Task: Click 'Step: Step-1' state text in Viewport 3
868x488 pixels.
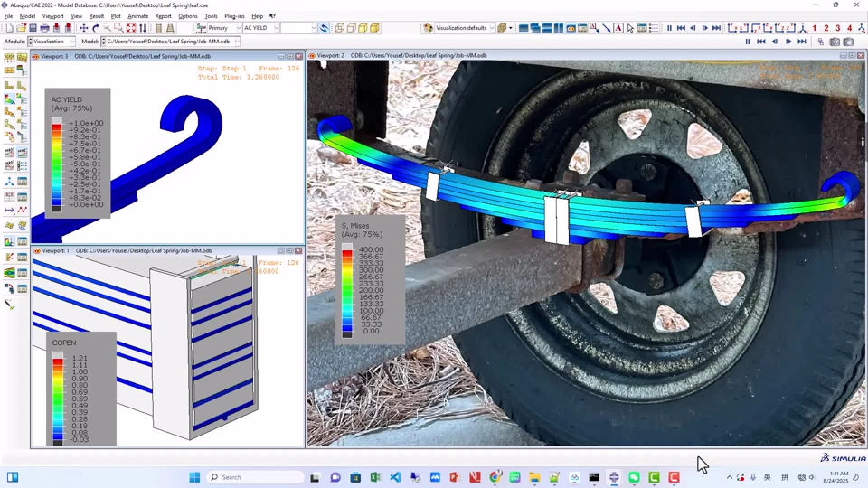Action: point(222,69)
